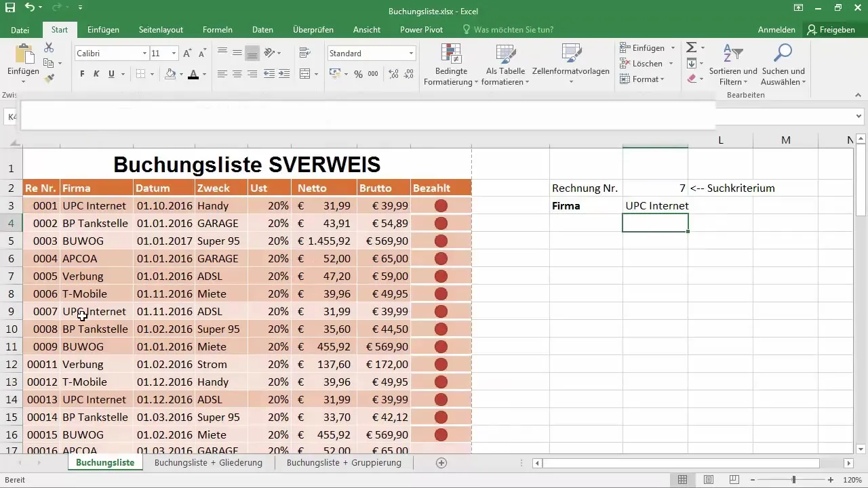Open the Als Tabelle formatieren gallery
This screenshot has width=868, height=488.
click(506, 64)
